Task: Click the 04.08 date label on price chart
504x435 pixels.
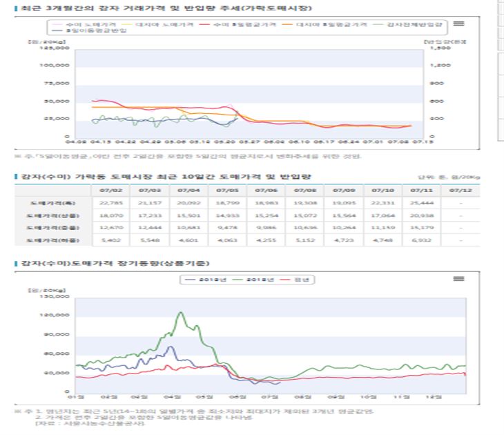Action: pos(75,142)
